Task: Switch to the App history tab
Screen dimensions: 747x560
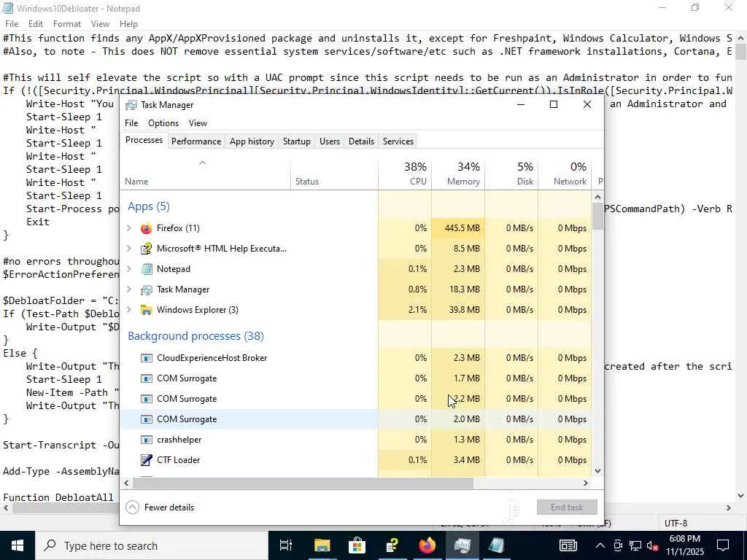Action: pos(252,141)
